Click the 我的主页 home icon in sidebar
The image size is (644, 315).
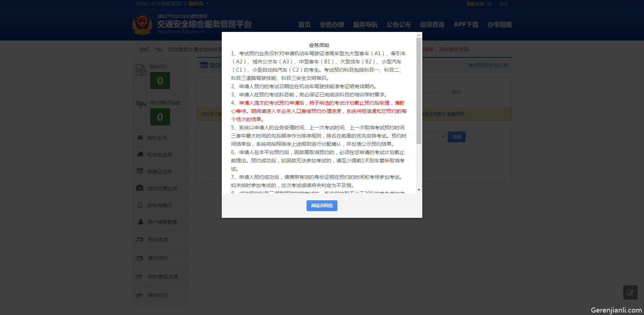(140, 138)
